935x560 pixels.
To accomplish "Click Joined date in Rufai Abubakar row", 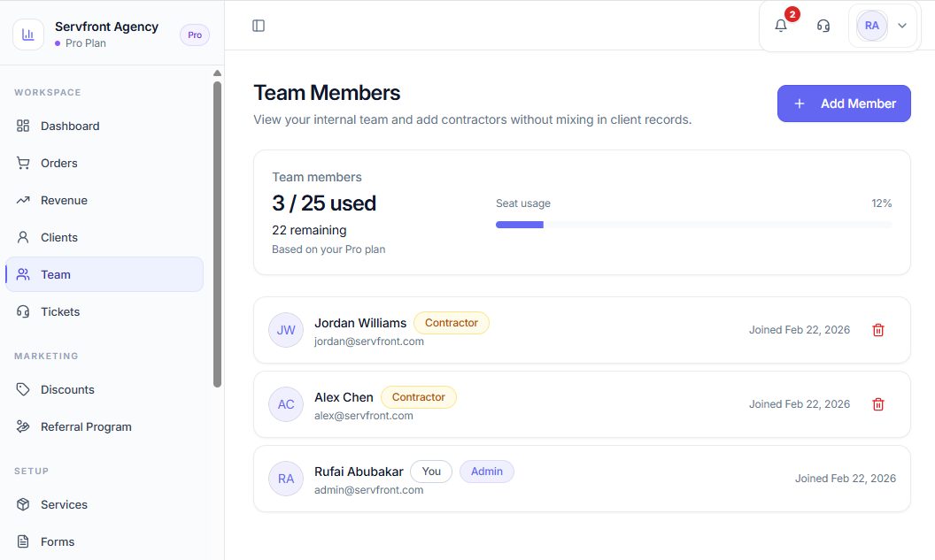I will [x=845, y=479].
